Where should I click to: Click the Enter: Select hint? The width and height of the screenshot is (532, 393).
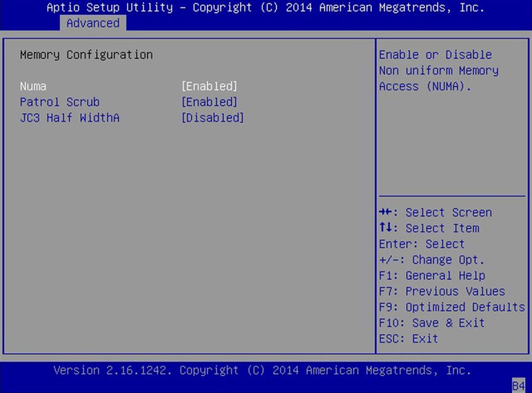click(422, 244)
